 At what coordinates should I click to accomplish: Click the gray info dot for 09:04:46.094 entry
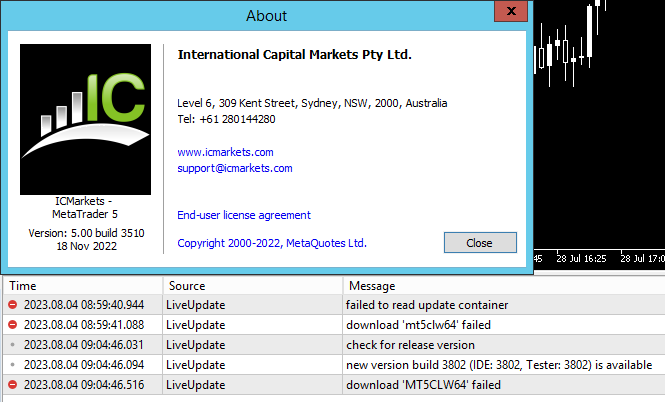[13, 365]
